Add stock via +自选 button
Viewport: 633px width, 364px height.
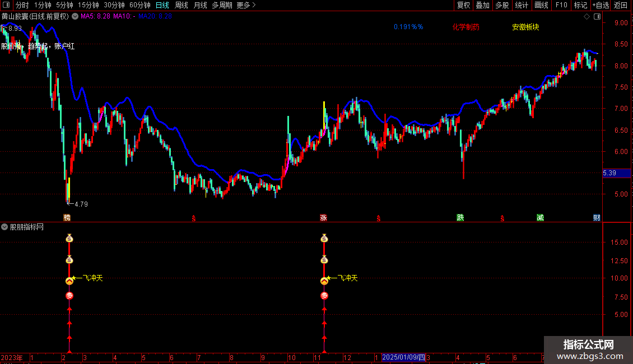click(x=601, y=5)
